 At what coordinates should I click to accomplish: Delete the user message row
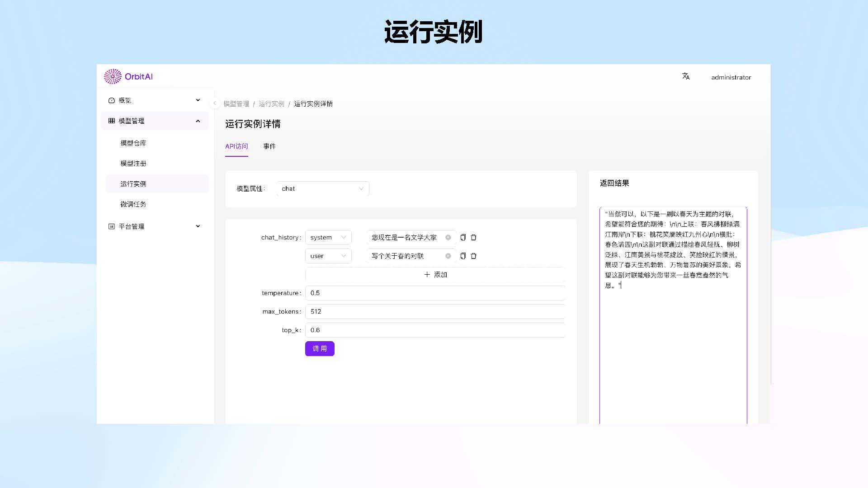click(474, 256)
